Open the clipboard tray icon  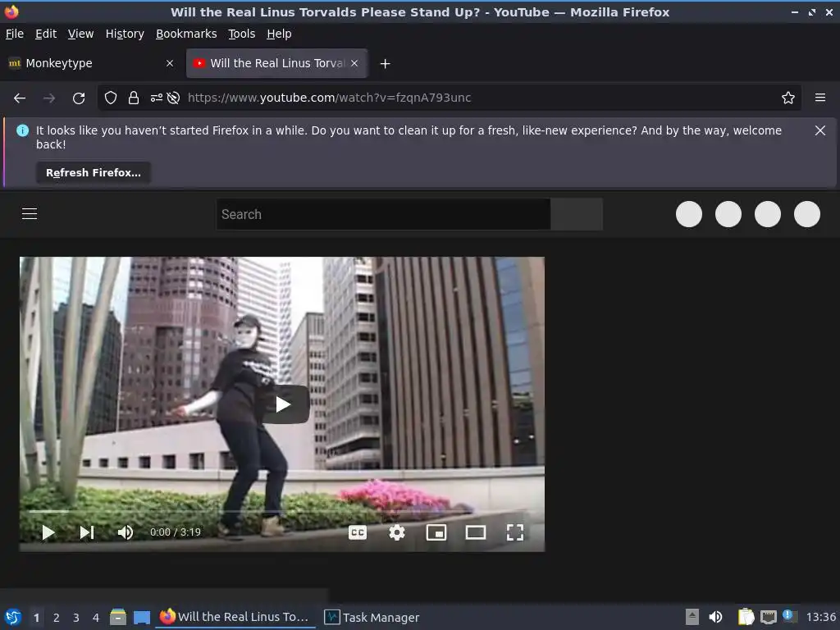point(746,617)
